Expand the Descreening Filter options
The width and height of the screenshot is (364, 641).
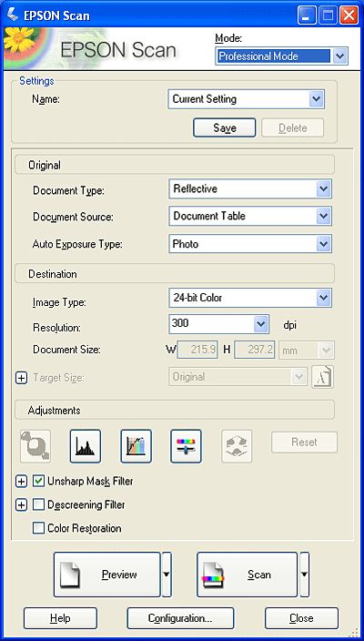click(21, 505)
